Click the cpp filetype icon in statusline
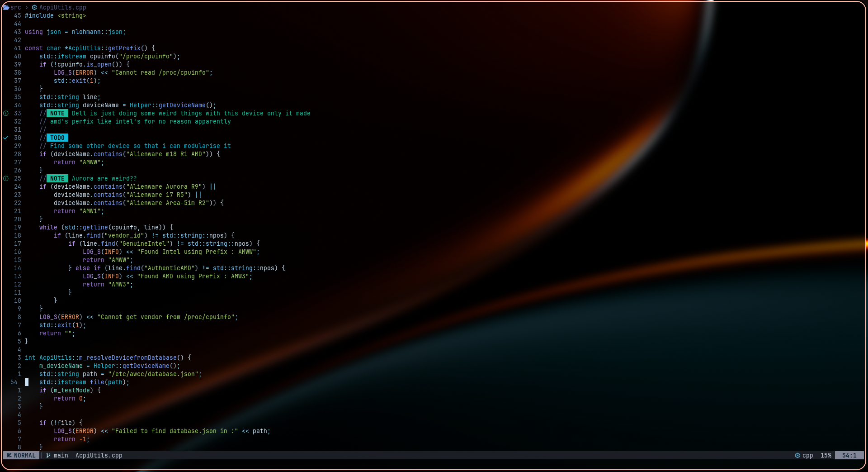Image resolution: width=868 pixels, height=472 pixels. click(x=797, y=456)
